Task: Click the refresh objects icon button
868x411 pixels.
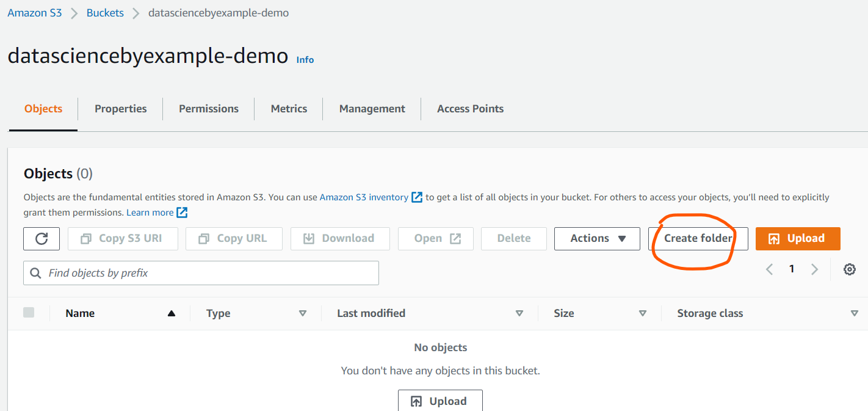Action: [x=42, y=239]
